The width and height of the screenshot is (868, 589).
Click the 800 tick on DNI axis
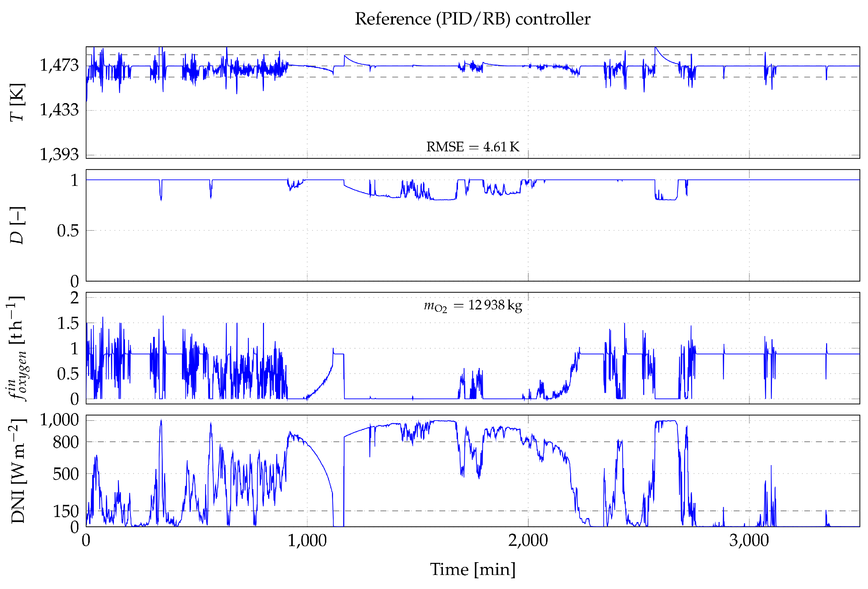[65, 442]
